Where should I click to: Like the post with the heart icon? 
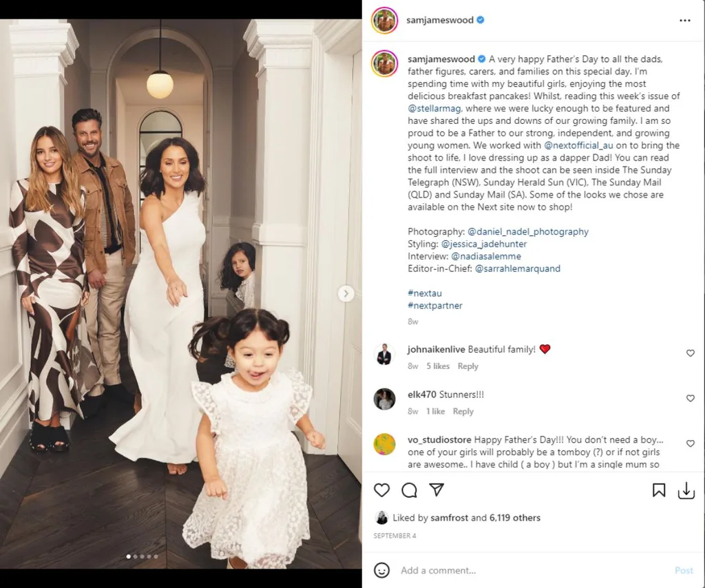click(x=381, y=490)
